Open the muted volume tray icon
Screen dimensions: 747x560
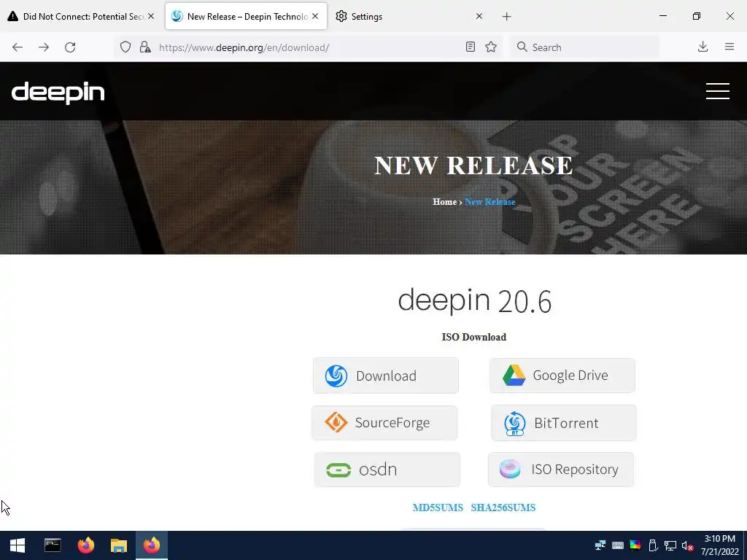(687, 545)
